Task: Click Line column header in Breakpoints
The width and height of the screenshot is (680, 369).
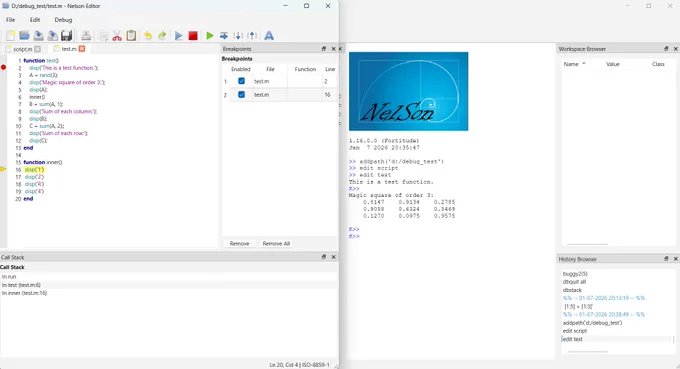Action: coord(330,69)
